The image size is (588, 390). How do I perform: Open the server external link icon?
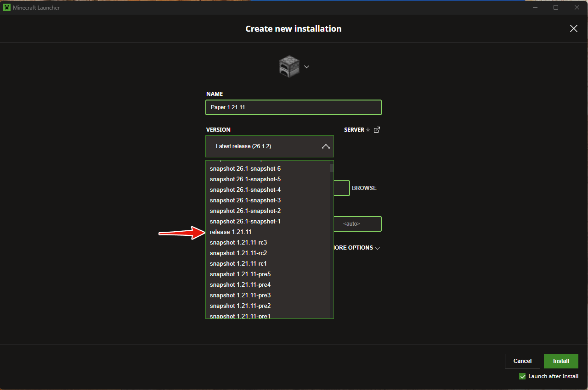click(x=377, y=130)
